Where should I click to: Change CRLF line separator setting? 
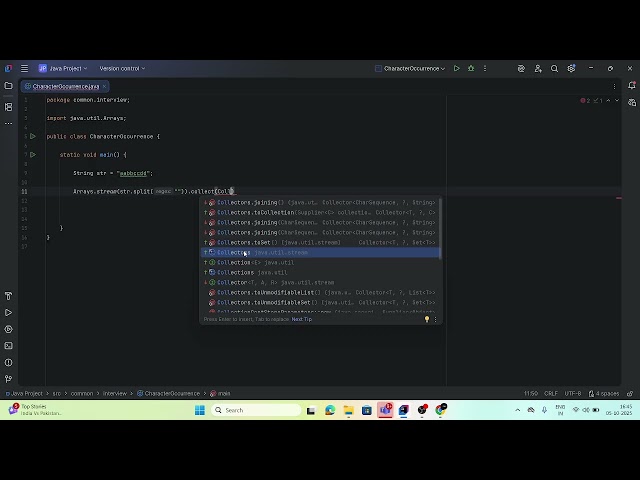[551, 393]
